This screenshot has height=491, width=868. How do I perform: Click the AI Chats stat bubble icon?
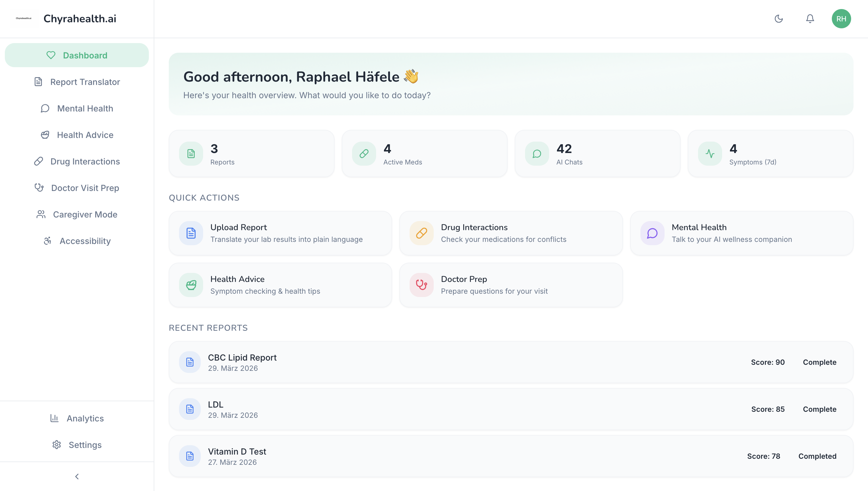point(537,154)
